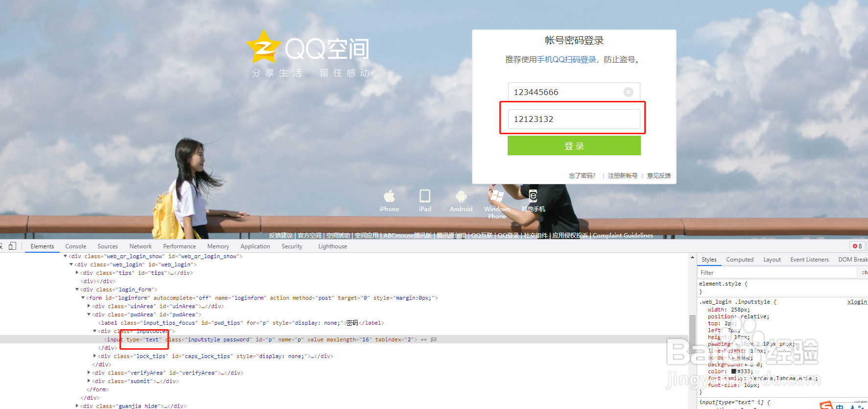Open the iPhone app download icon
This screenshot has width=868, height=409.
[389, 196]
